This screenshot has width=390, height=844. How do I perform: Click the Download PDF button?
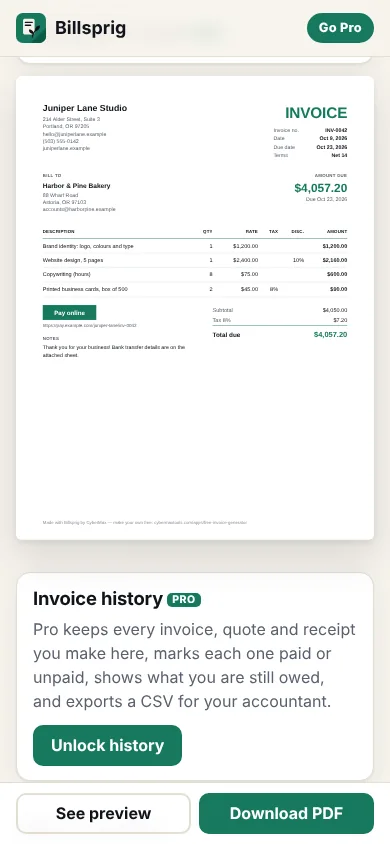point(286,813)
